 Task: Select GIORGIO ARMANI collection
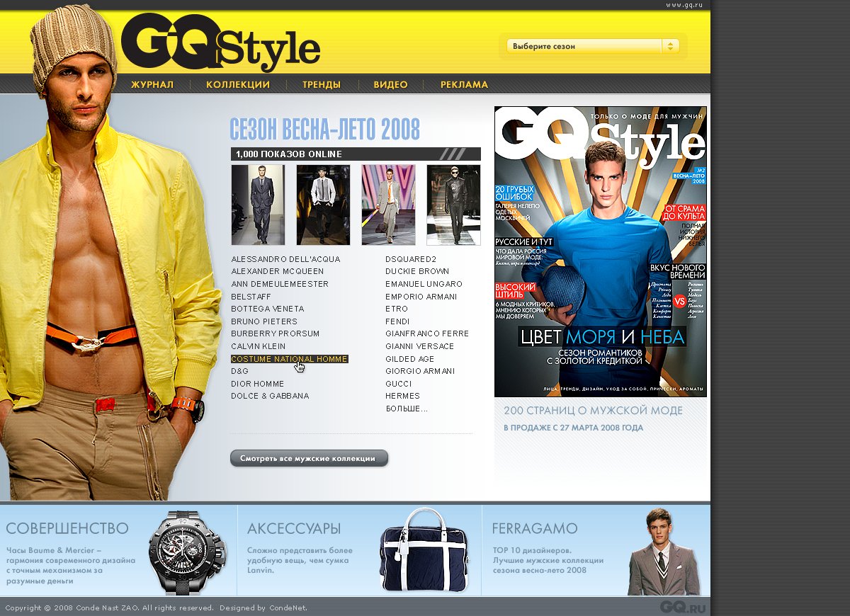[420, 371]
